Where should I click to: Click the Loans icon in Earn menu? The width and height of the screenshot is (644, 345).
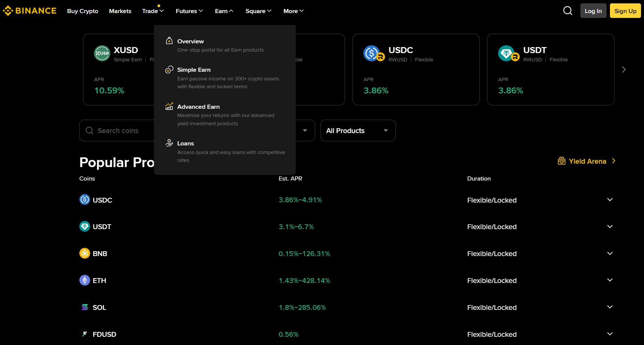(169, 143)
